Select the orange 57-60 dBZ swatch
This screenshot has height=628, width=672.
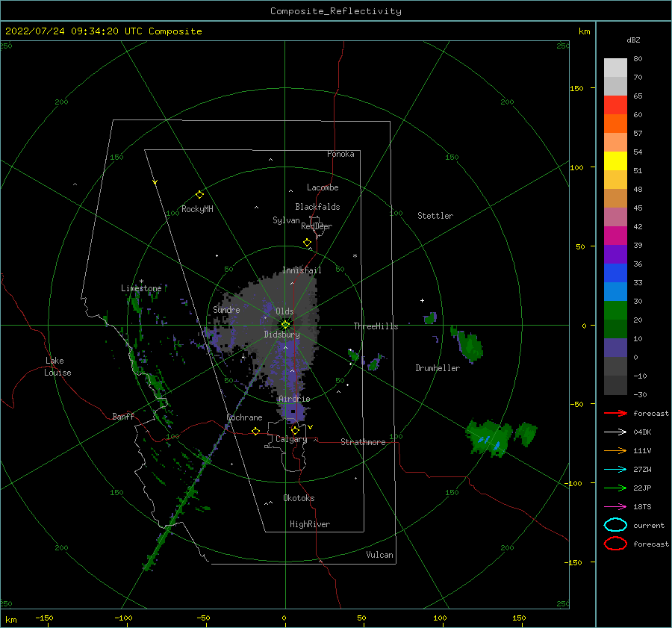615,123
